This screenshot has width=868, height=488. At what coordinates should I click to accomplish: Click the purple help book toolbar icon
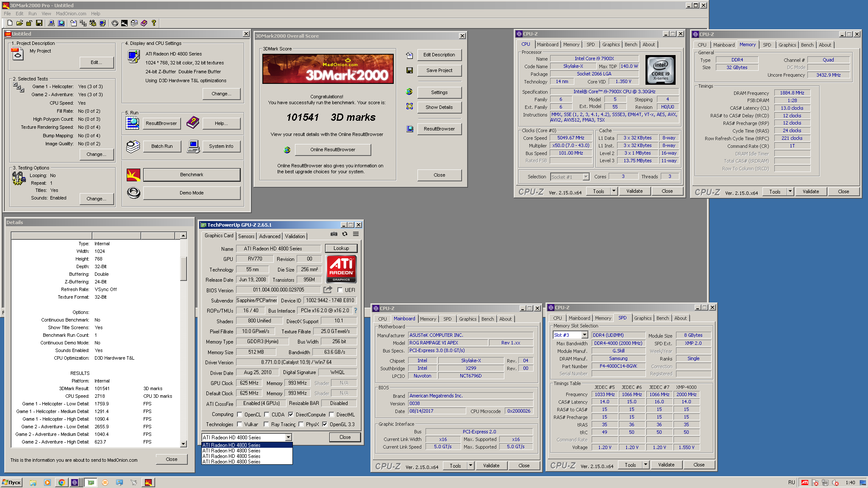tap(144, 23)
